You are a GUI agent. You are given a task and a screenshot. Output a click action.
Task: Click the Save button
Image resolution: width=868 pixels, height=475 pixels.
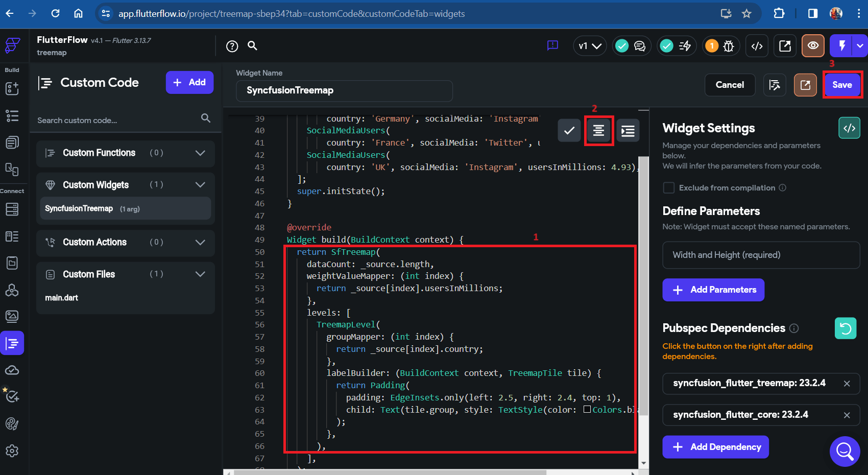coord(842,85)
